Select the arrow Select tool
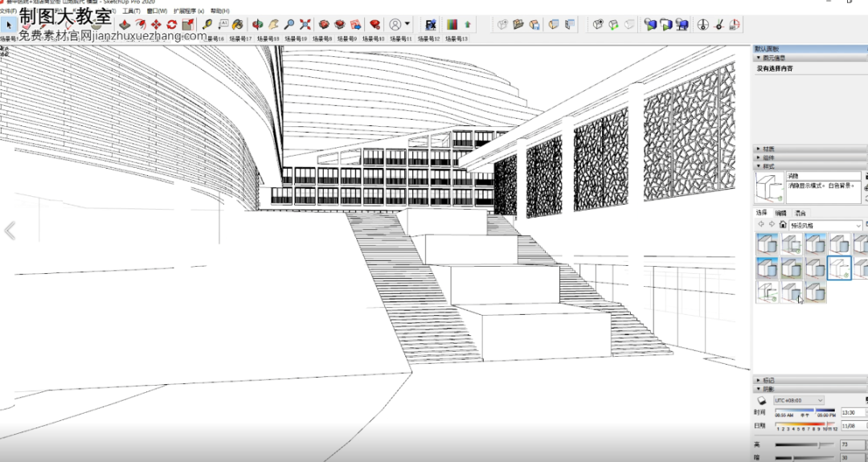The width and height of the screenshot is (868, 462). click(x=8, y=24)
